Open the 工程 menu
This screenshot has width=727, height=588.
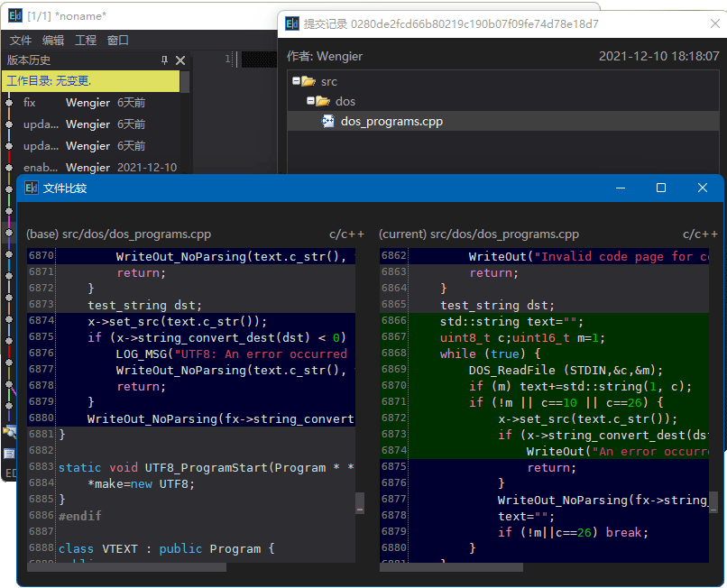(x=86, y=41)
